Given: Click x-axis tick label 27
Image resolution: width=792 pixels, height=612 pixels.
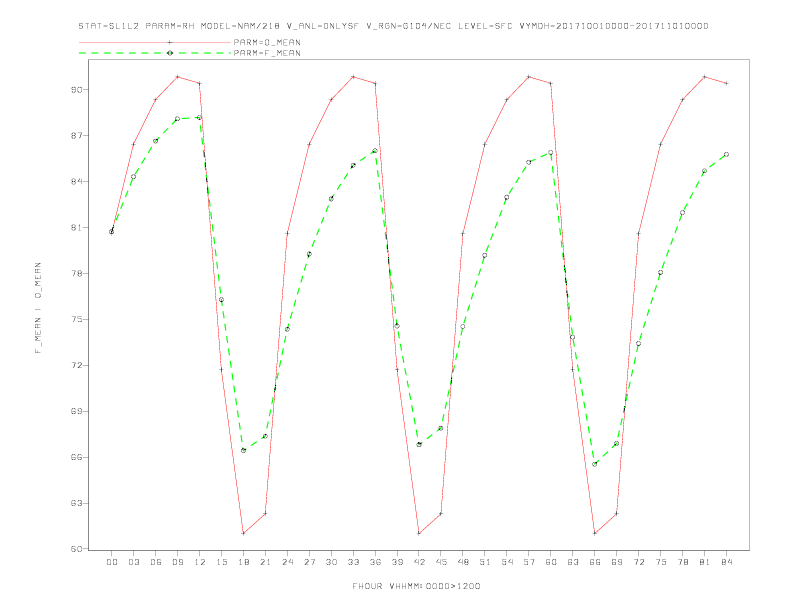Looking at the screenshot, I should (309, 562).
